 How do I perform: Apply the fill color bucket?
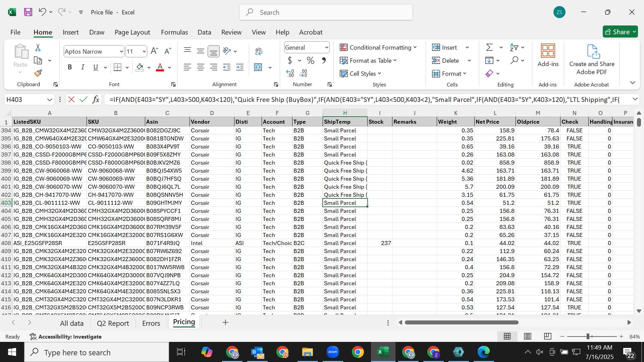pyautogui.click(x=140, y=67)
